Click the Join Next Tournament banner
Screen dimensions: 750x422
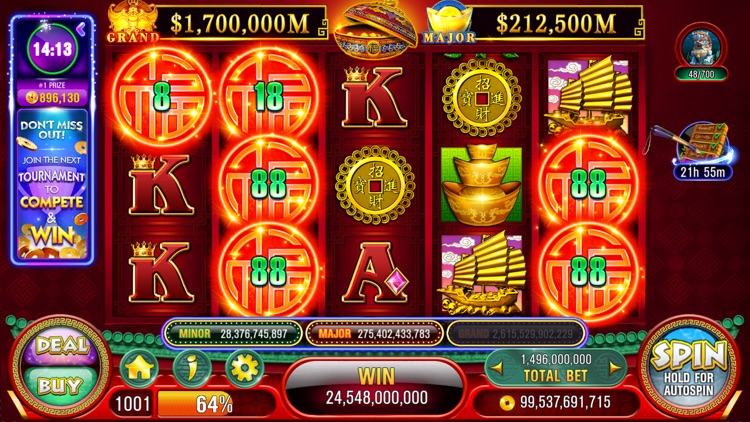point(52,185)
